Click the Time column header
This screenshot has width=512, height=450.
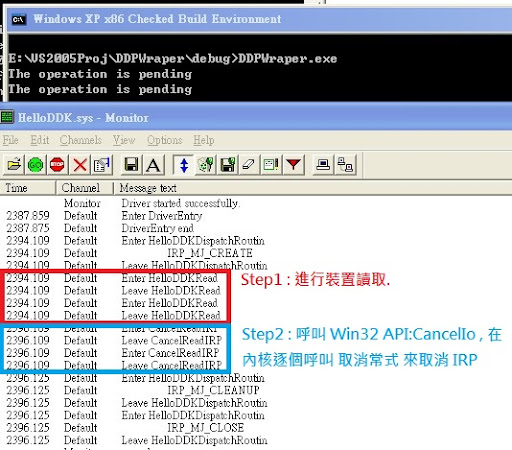27,188
